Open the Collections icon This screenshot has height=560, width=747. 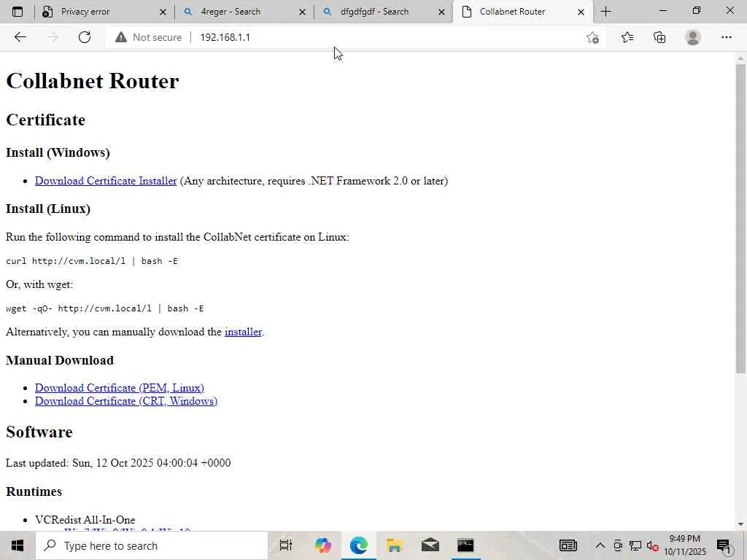pyautogui.click(x=659, y=37)
